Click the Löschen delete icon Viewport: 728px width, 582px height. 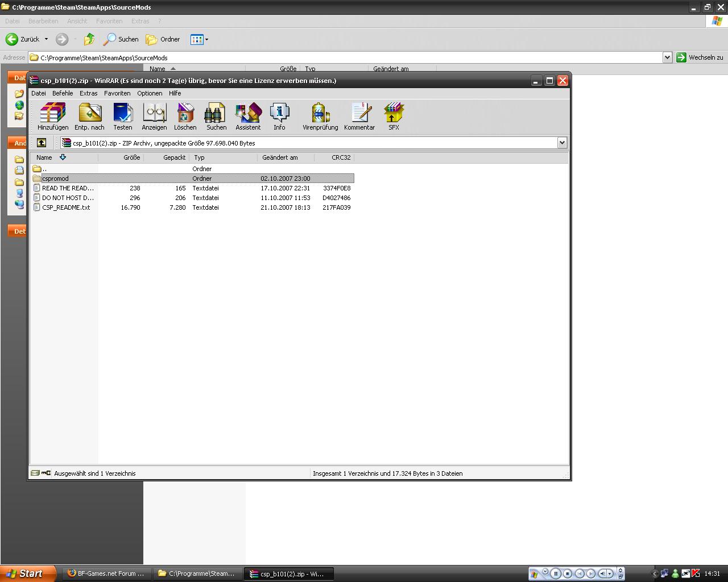(185, 117)
